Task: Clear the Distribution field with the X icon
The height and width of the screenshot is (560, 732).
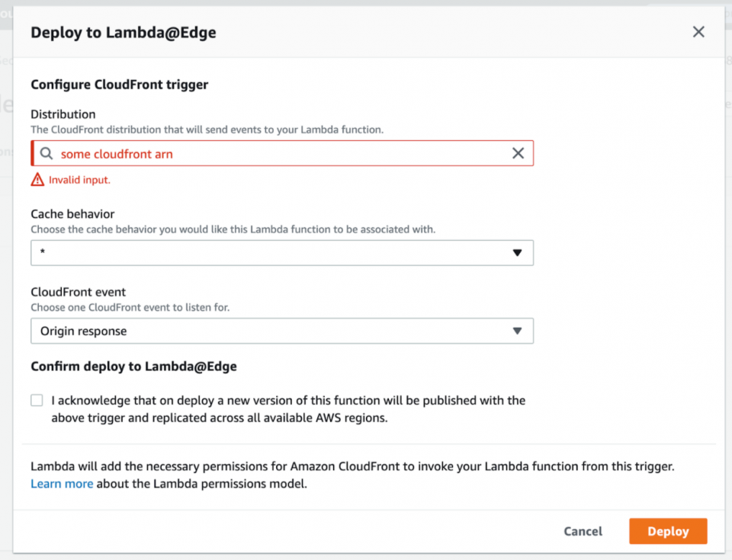Action: coord(518,154)
